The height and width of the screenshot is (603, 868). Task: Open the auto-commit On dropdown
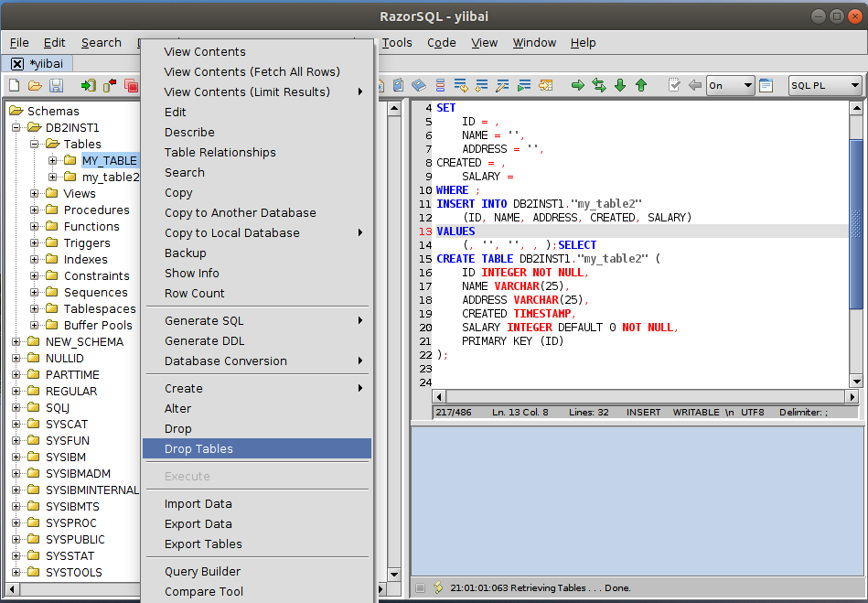coord(729,85)
